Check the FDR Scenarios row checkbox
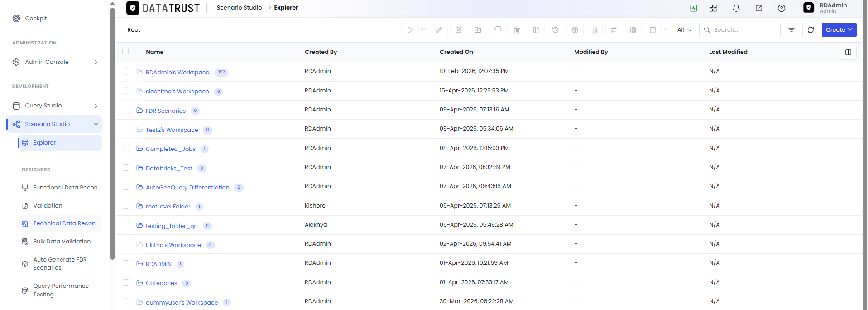 point(126,110)
